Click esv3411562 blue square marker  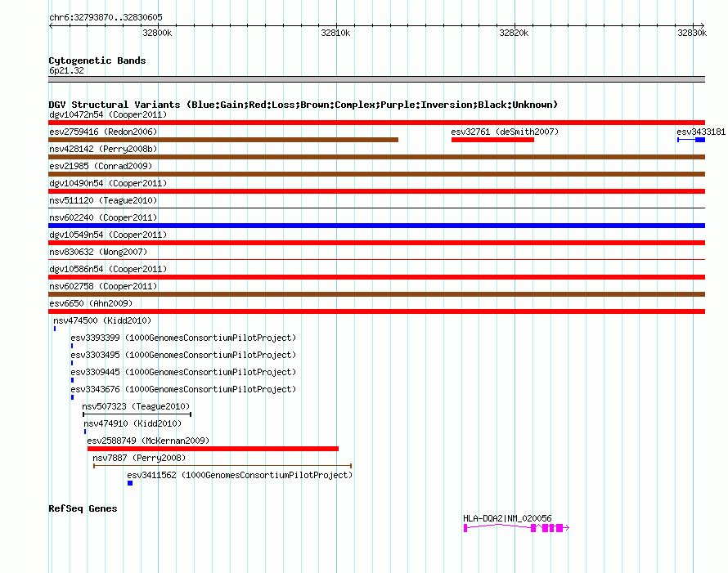click(x=130, y=483)
